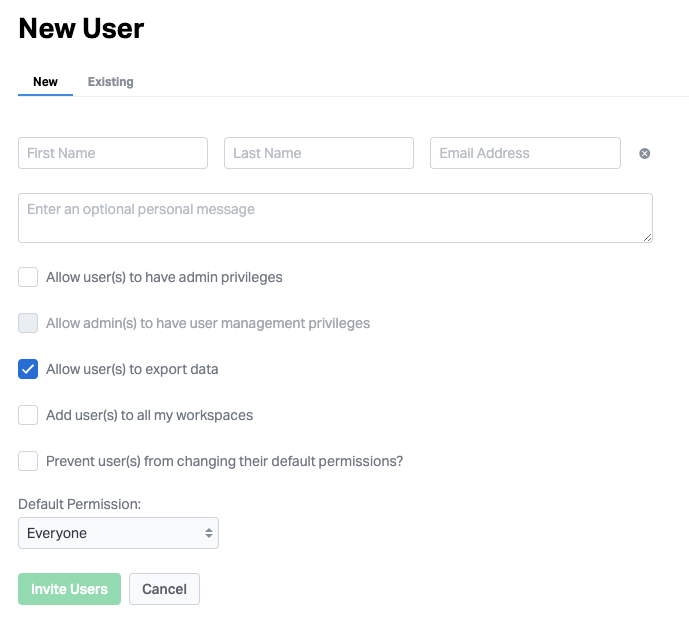The height and width of the screenshot is (619, 689).
Task: Select the New tab
Action: [x=45, y=82]
